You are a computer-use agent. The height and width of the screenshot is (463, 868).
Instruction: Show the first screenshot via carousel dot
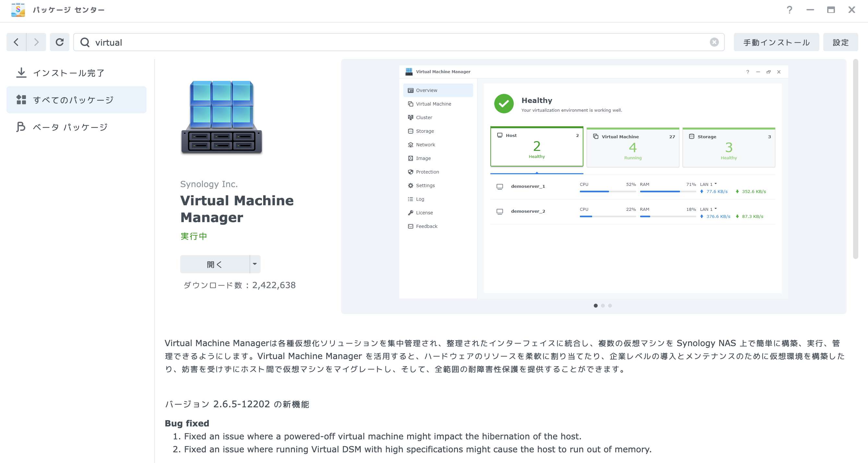596,306
